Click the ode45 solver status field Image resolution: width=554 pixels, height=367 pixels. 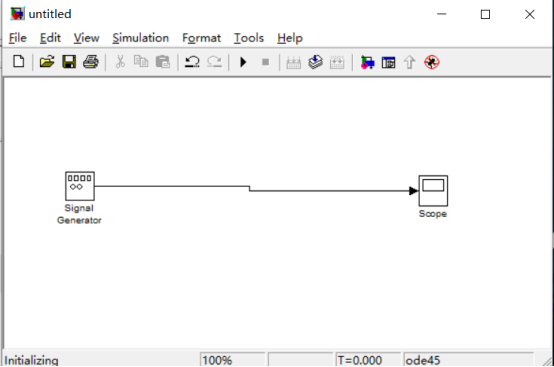468,360
